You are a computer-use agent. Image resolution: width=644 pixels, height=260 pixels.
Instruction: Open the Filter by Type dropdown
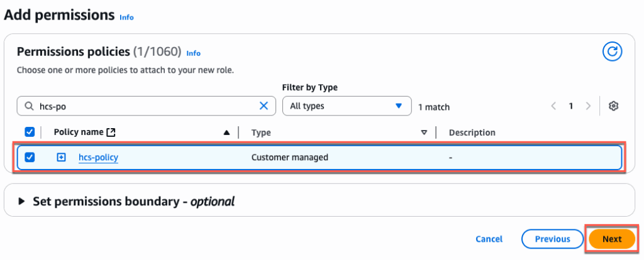pos(346,106)
